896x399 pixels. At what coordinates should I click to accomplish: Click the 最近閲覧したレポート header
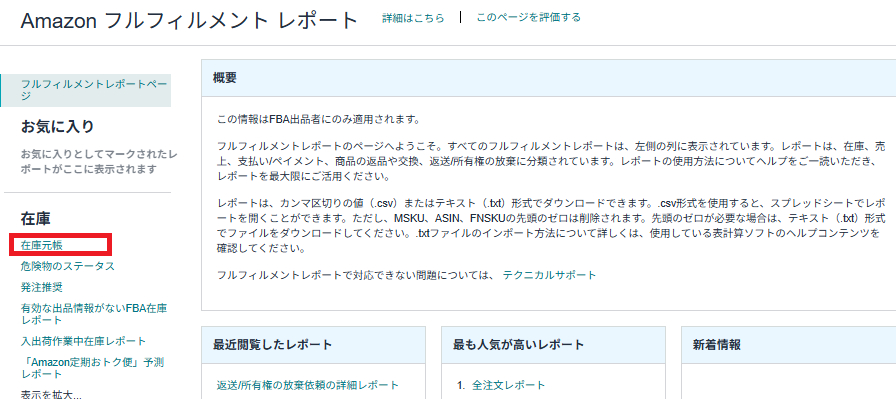pyautogui.click(x=313, y=345)
